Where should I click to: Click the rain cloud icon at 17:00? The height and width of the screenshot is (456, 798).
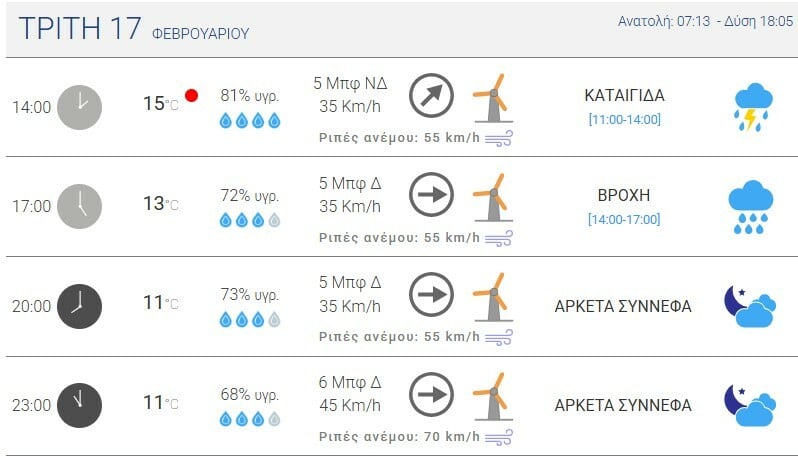(751, 207)
